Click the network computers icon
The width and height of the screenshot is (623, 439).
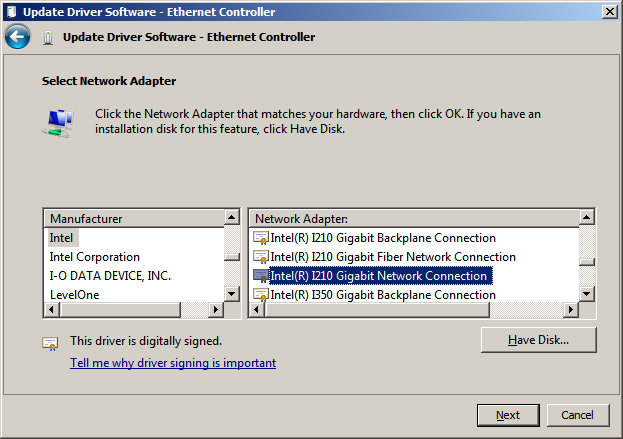pyautogui.click(x=58, y=123)
